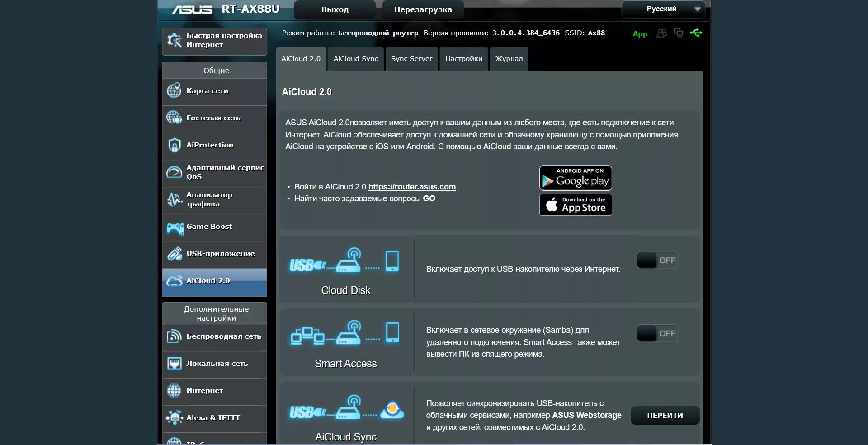Click the Adaptive QoS gauge icon
Screen dimensions: 868x445
(x=174, y=172)
